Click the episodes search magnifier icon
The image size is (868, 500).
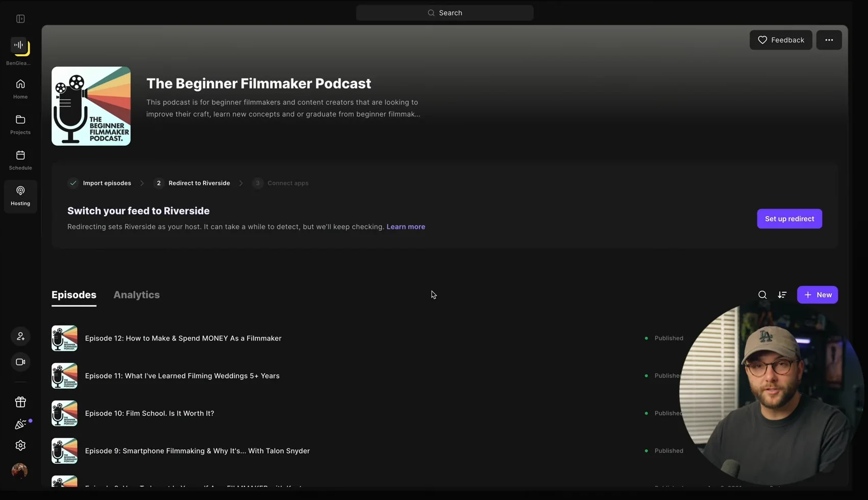(762, 295)
